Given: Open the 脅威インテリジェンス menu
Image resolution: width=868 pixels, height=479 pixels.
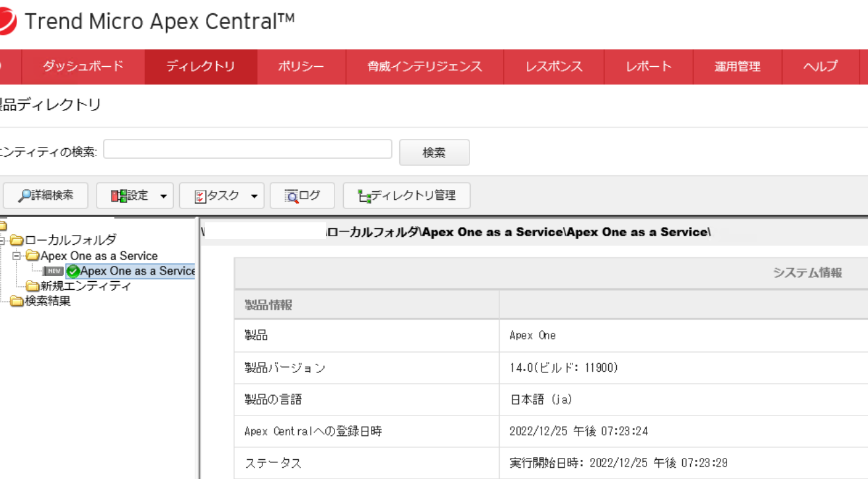Looking at the screenshot, I should coord(424,66).
